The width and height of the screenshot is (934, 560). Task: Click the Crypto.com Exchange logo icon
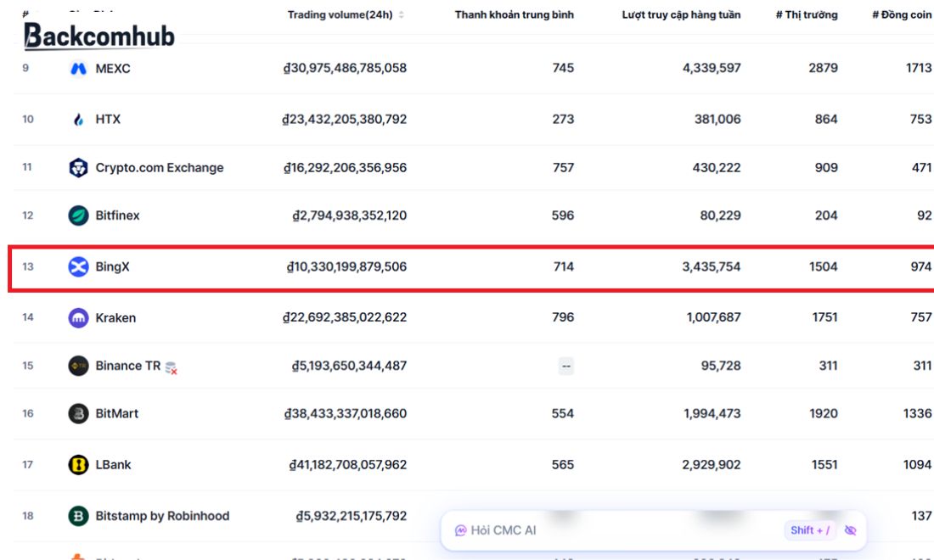pos(78,168)
